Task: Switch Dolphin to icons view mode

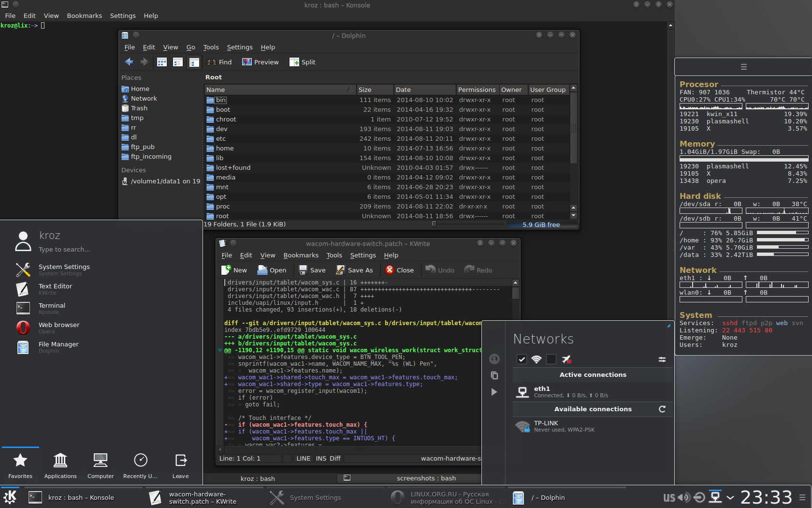Action: pos(161,62)
